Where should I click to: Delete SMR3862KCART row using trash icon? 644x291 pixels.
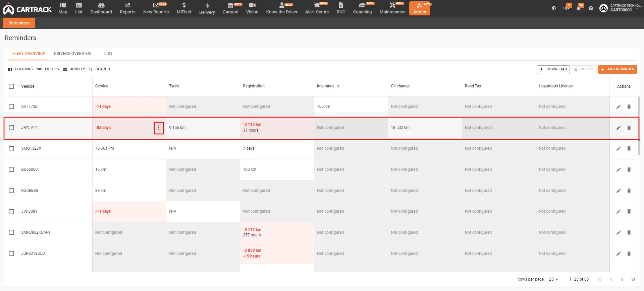coord(629,232)
